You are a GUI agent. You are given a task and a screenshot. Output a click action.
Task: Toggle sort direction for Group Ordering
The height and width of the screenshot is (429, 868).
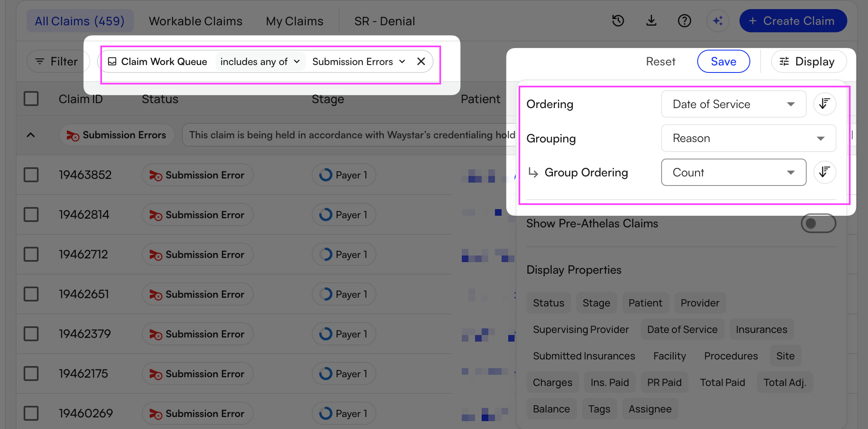pyautogui.click(x=824, y=172)
